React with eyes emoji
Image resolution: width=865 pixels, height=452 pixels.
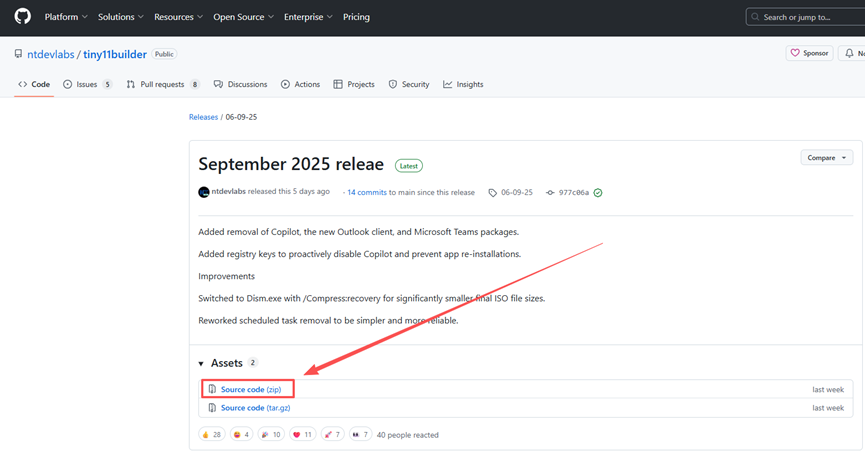(360, 435)
